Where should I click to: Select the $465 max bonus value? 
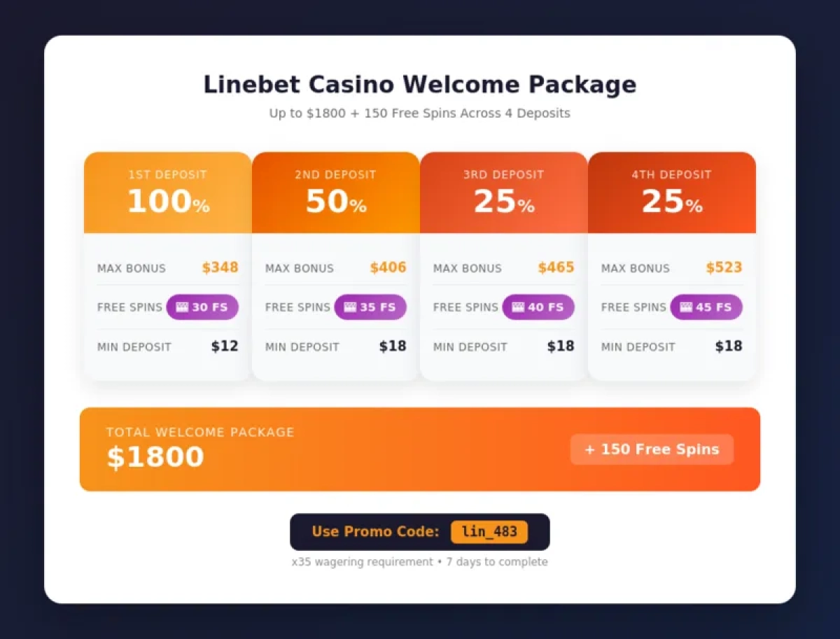(x=556, y=267)
